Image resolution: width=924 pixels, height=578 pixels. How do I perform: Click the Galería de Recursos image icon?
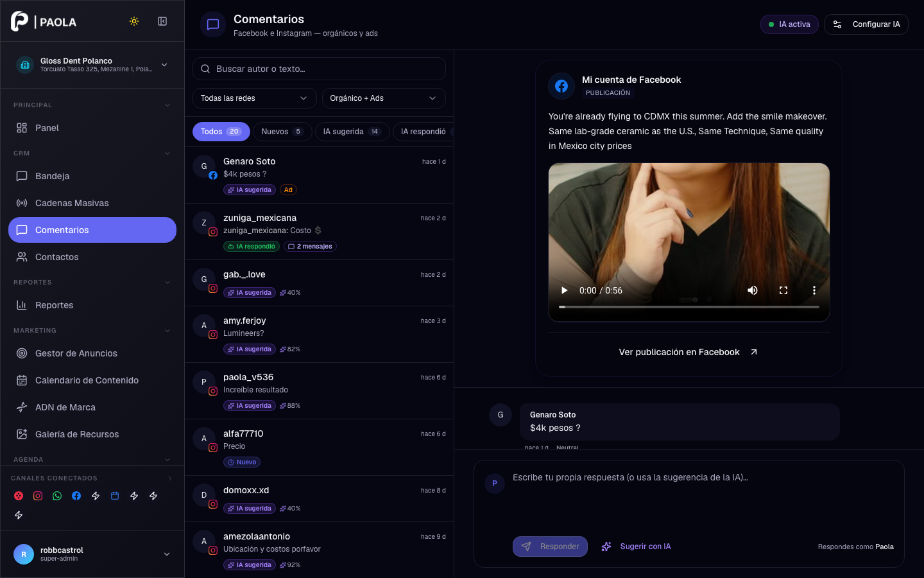22,434
